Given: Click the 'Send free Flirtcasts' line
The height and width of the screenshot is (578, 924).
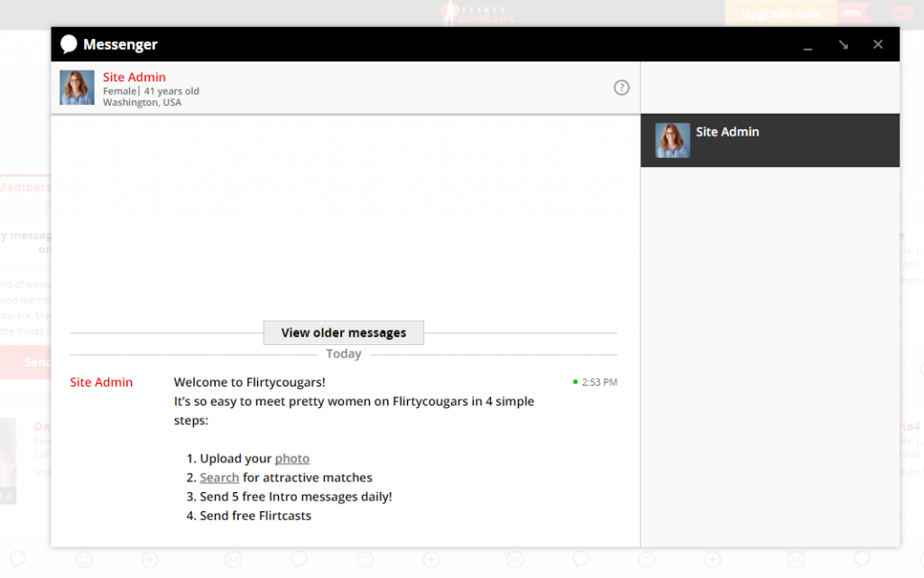Looking at the screenshot, I should pyautogui.click(x=255, y=516).
